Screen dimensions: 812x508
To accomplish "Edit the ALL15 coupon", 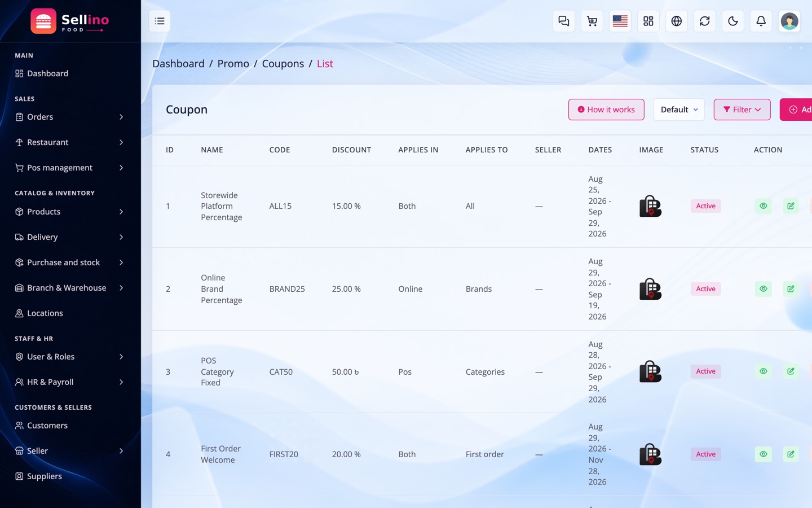I will tap(791, 206).
